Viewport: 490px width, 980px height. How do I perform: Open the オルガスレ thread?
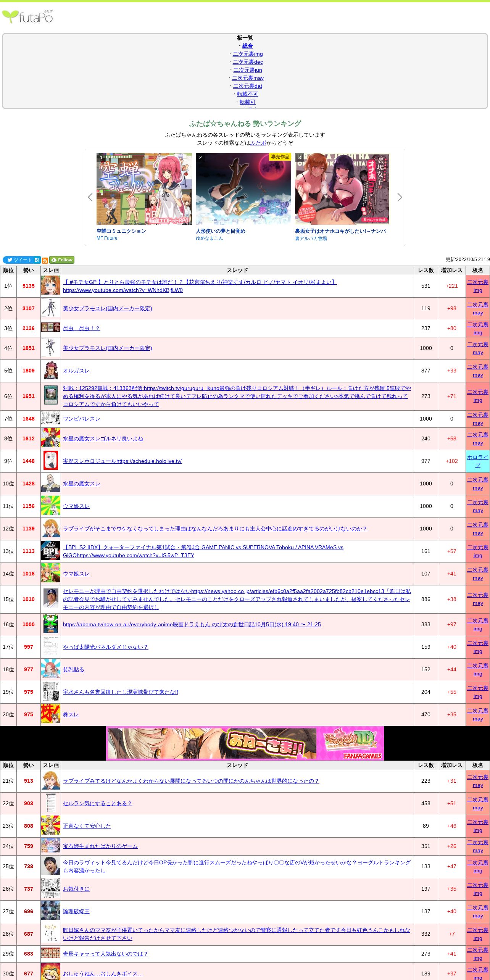tap(76, 371)
